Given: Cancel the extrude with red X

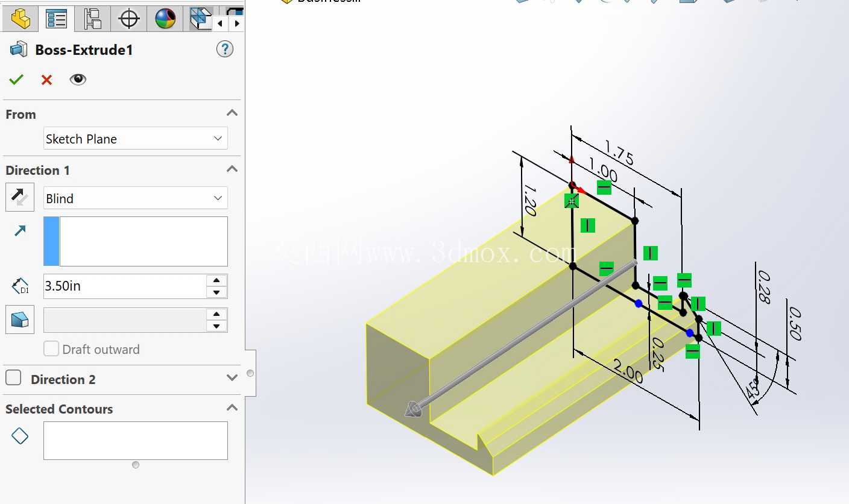Looking at the screenshot, I should tap(46, 80).
